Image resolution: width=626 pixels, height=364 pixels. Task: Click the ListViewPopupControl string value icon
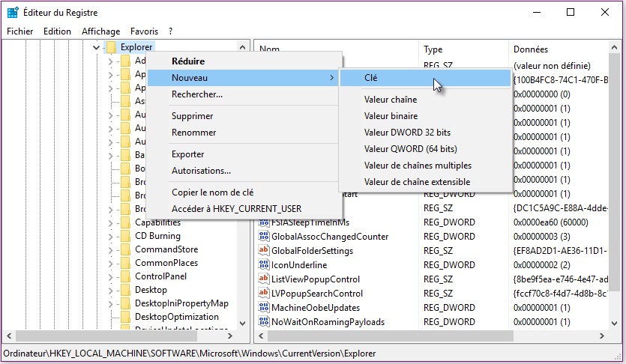click(x=264, y=279)
